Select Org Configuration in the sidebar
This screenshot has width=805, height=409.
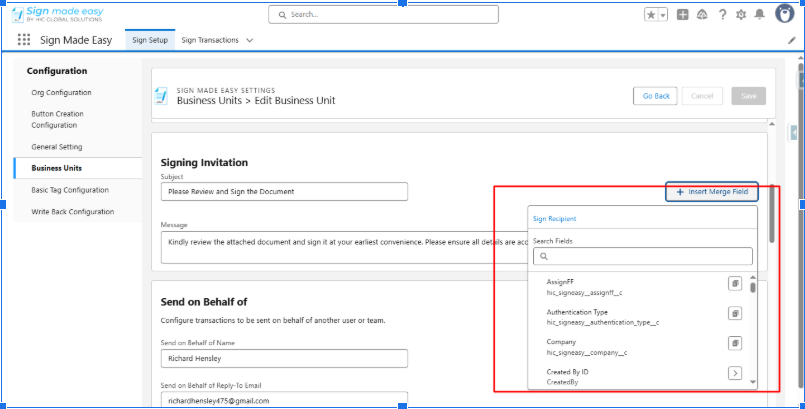click(62, 92)
